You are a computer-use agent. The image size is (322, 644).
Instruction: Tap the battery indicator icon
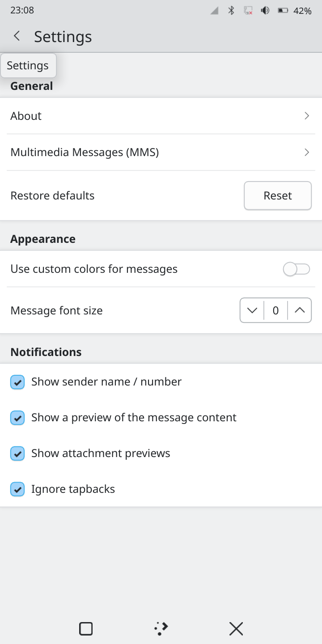[x=283, y=11]
